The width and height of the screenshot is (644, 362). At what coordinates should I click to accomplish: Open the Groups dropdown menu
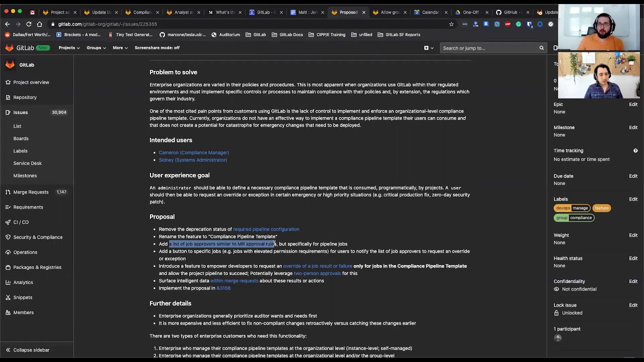pos(96,48)
